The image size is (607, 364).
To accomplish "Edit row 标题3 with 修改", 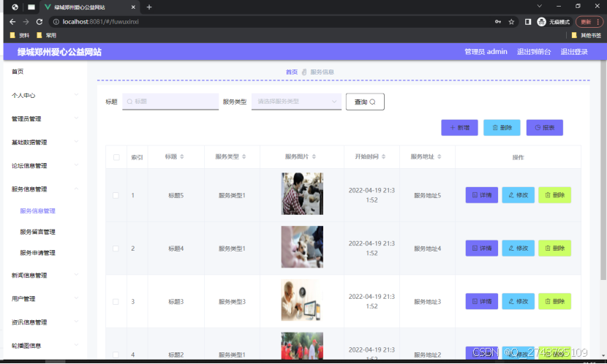I will tap(518, 301).
